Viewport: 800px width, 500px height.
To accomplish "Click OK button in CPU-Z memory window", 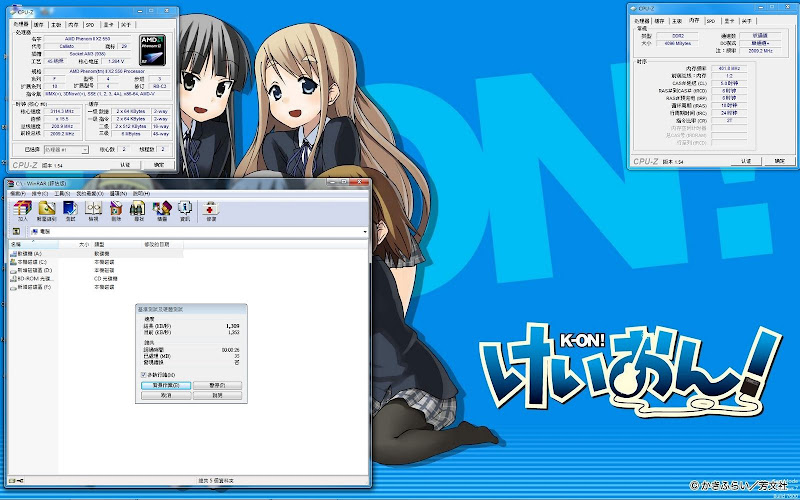I will pos(780,161).
